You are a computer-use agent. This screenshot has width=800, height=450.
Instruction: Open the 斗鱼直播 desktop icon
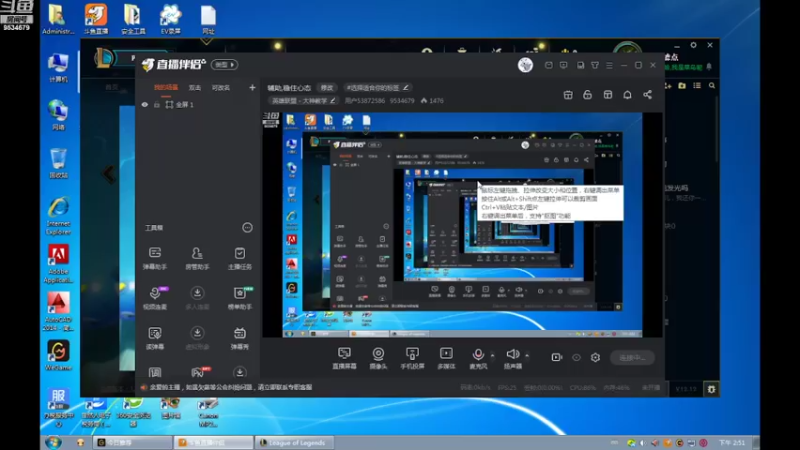point(96,19)
